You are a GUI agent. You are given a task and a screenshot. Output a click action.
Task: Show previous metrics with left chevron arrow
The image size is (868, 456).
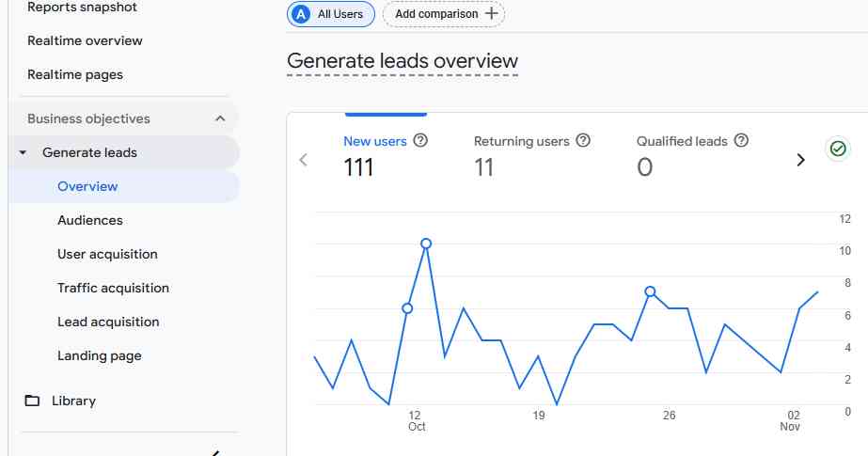point(303,160)
